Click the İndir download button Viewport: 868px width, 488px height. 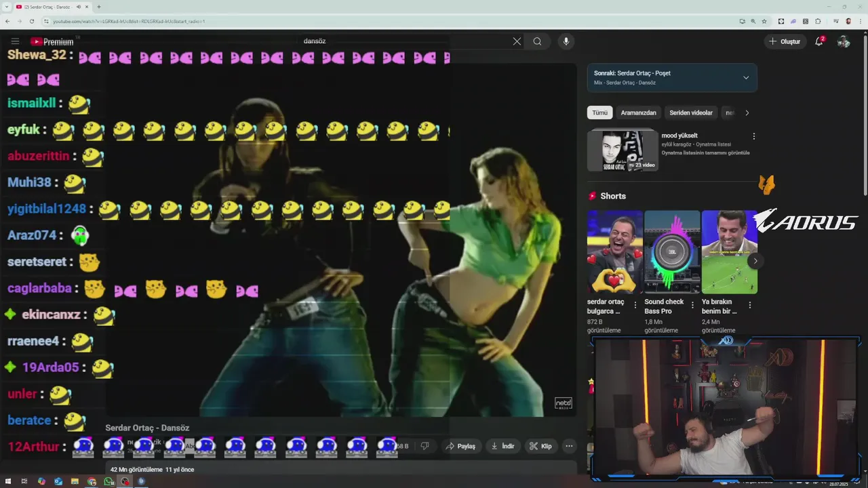coord(502,446)
